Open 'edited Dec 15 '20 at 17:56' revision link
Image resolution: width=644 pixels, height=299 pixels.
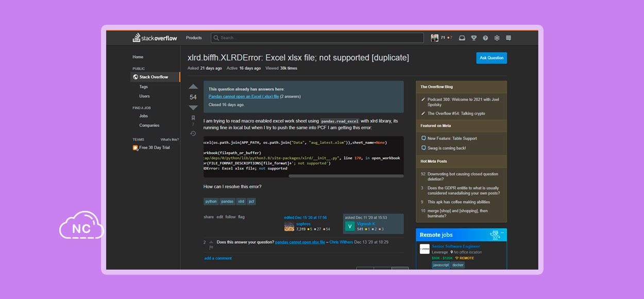click(x=305, y=218)
